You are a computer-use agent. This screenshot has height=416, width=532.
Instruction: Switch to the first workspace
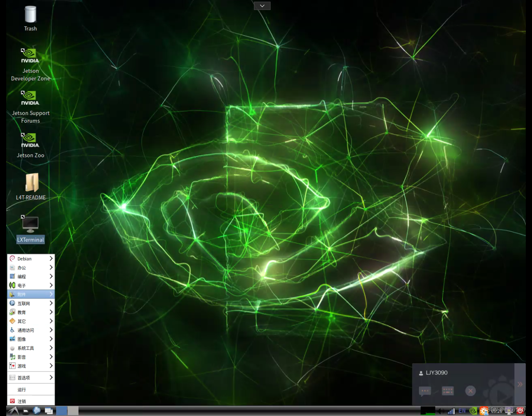[62, 411]
